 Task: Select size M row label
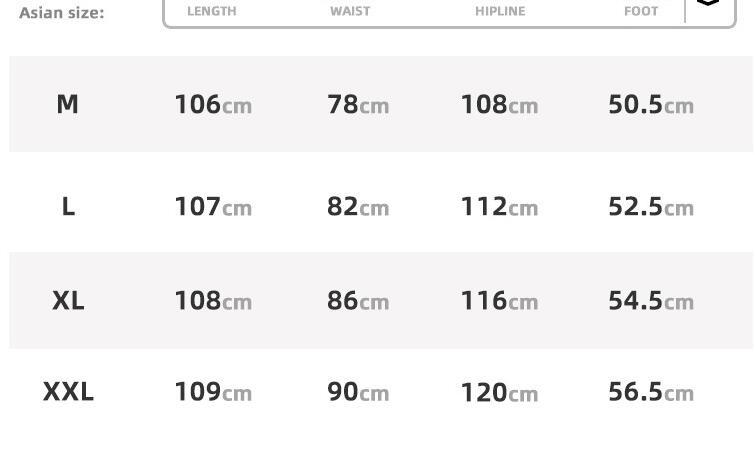[67, 104]
